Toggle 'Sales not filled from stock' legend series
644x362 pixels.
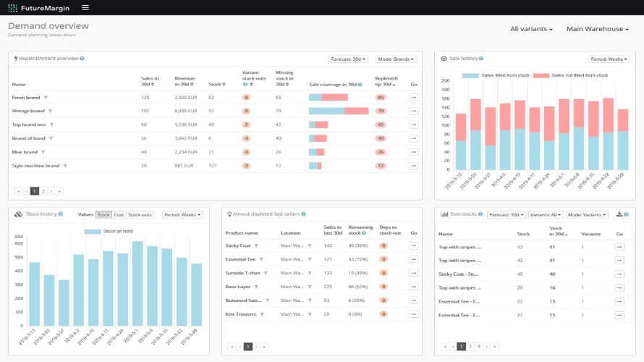[x=570, y=75]
